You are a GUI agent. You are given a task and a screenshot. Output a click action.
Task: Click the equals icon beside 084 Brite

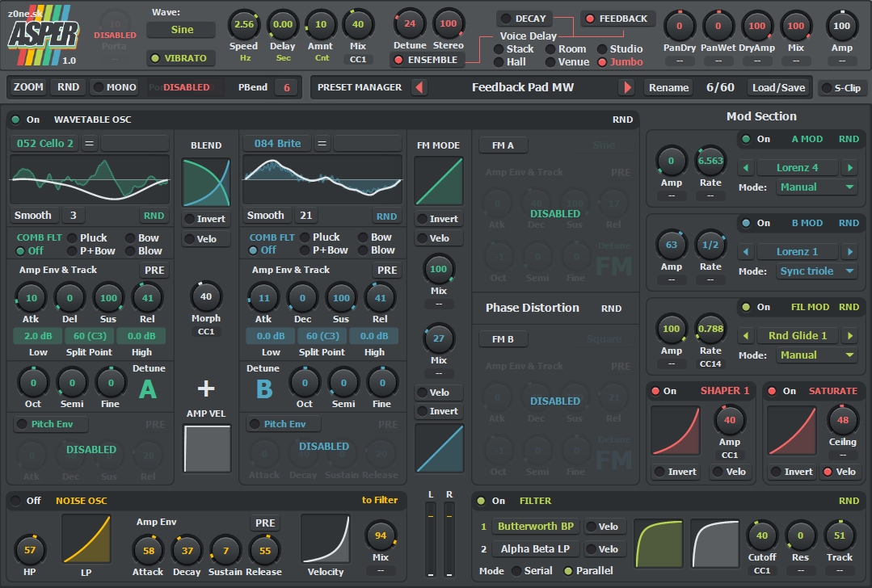point(322,144)
